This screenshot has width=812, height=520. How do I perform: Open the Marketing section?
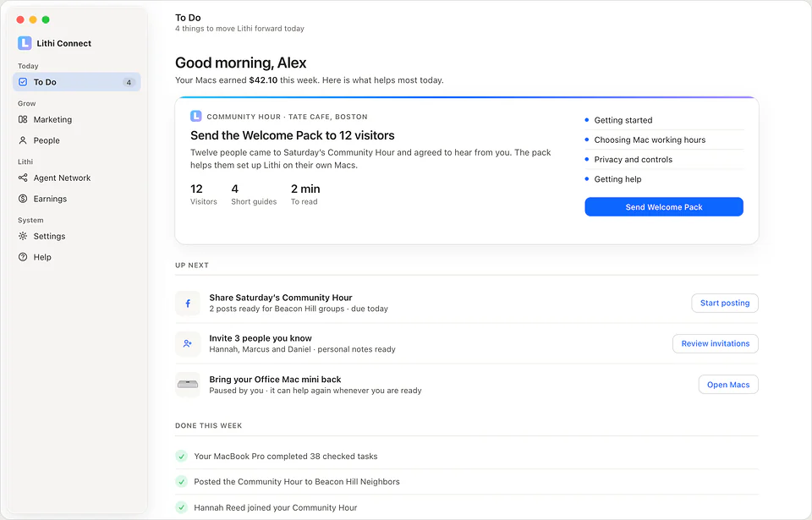pos(77,119)
